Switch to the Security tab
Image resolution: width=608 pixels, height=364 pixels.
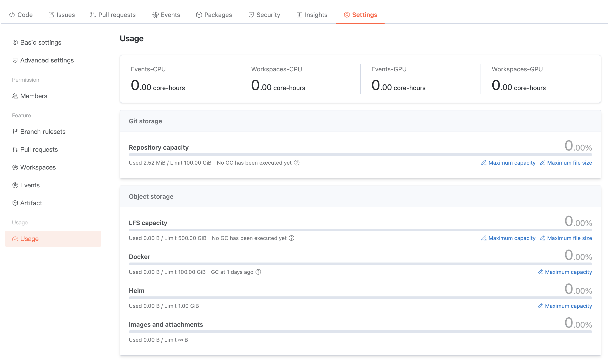click(264, 15)
